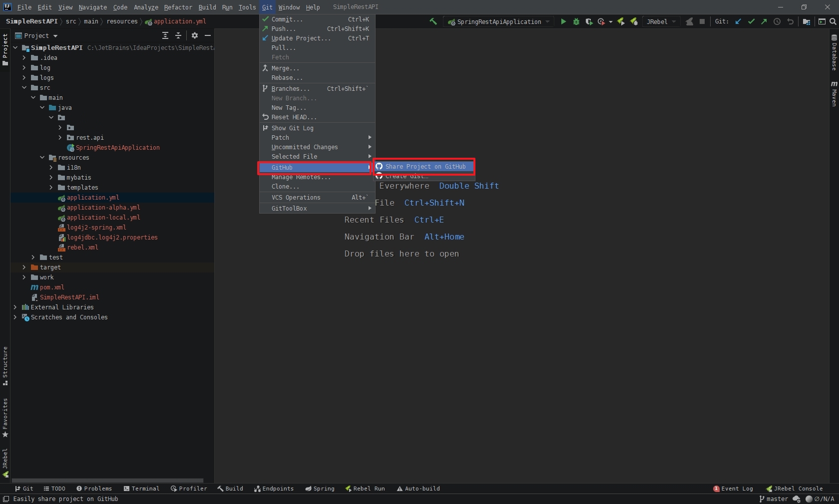Update project with blue Git arrow
839x504 pixels.
[738, 21]
